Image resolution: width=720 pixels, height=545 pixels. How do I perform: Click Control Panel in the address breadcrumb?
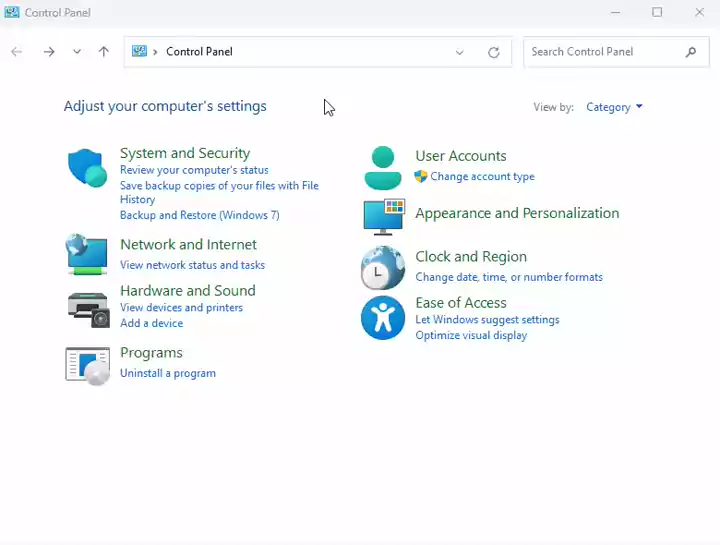[x=199, y=52]
